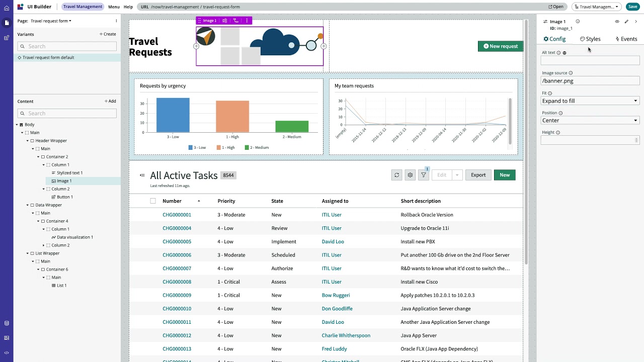Open the Position dropdown set to Center

[x=590, y=121]
